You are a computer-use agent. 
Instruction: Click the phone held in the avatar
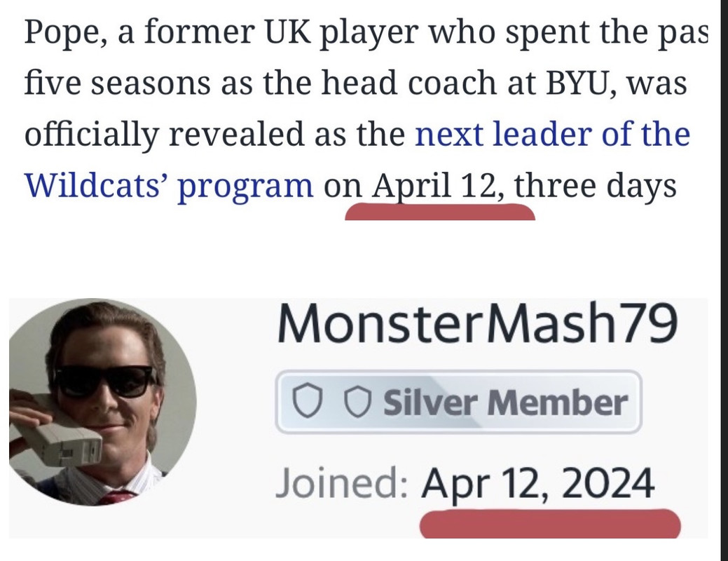(x=56, y=428)
